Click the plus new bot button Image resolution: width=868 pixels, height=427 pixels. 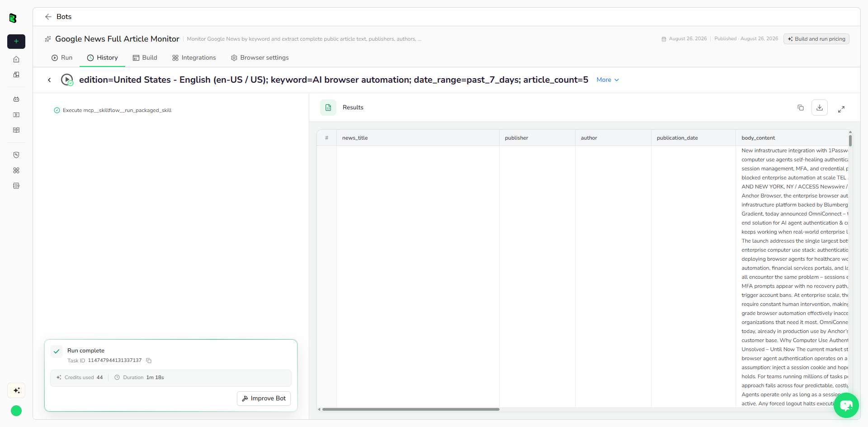coord(16,41)
